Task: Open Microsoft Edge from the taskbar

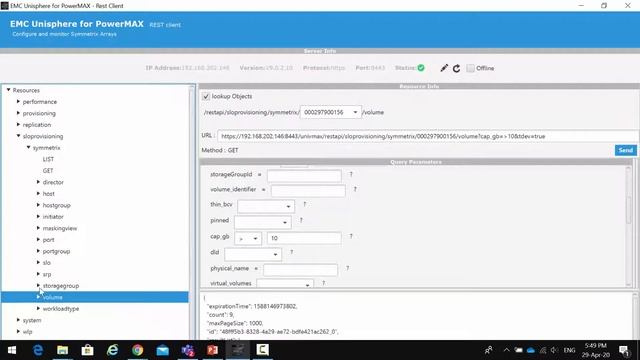Action: [x=38, y=350]
